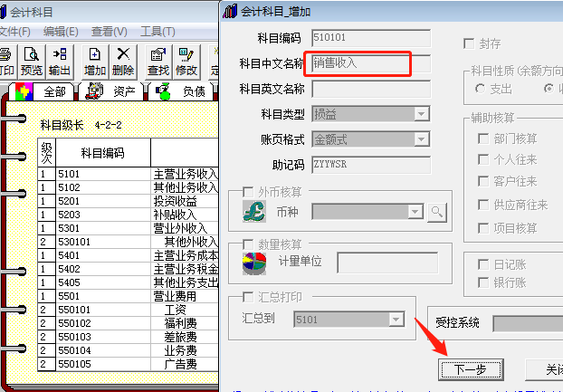Click the 下一步 button
Viewport: 563px width, 392px height.
pyautogui.click(x=471, y=369)
